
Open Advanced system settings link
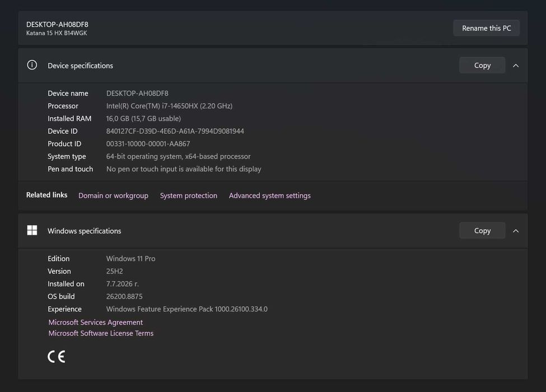270,195
